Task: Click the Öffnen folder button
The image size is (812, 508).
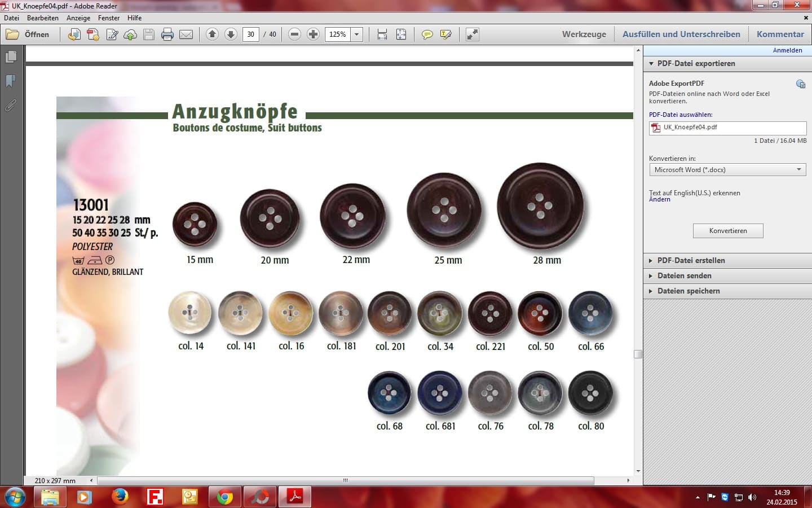Action: point(28,34)
